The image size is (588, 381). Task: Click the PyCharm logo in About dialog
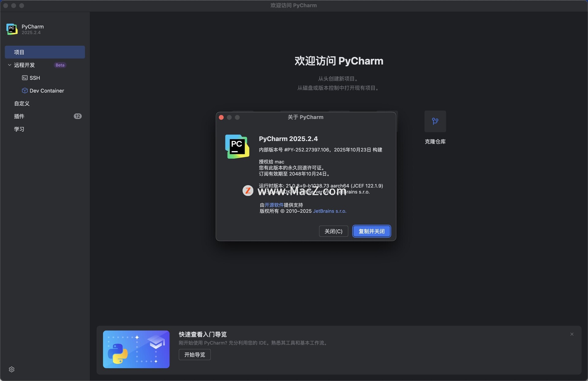tap(237, 147)
